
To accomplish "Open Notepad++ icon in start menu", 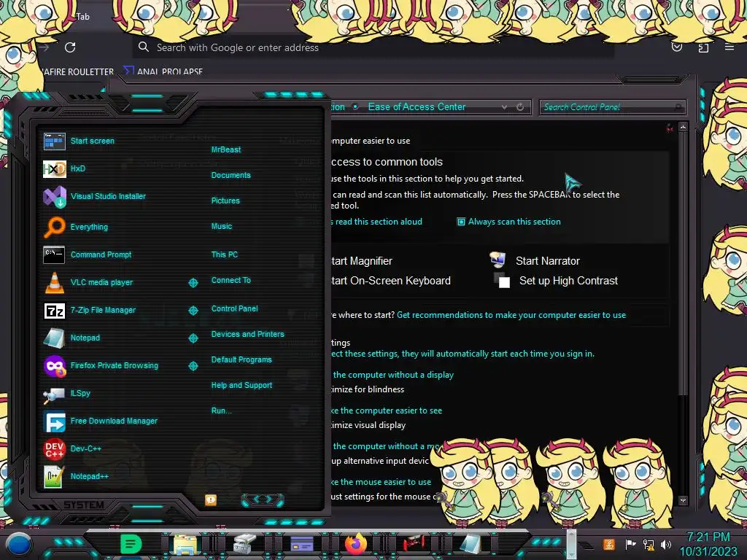I will [x=53, y=477].
